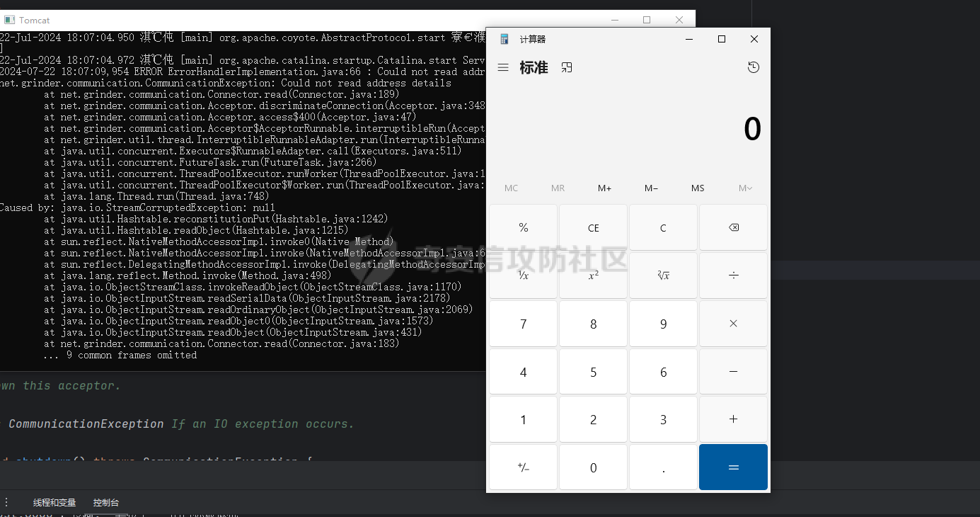Switch to the 控制台 debugger tab
This screenshot has height=517, width=980.
pos(106,503)
